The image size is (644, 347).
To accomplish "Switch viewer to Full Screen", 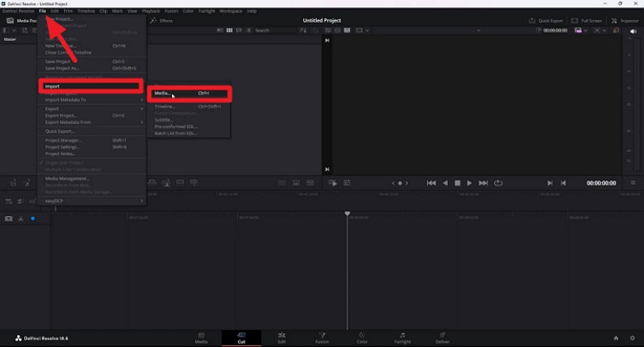I will click(587, 21).
